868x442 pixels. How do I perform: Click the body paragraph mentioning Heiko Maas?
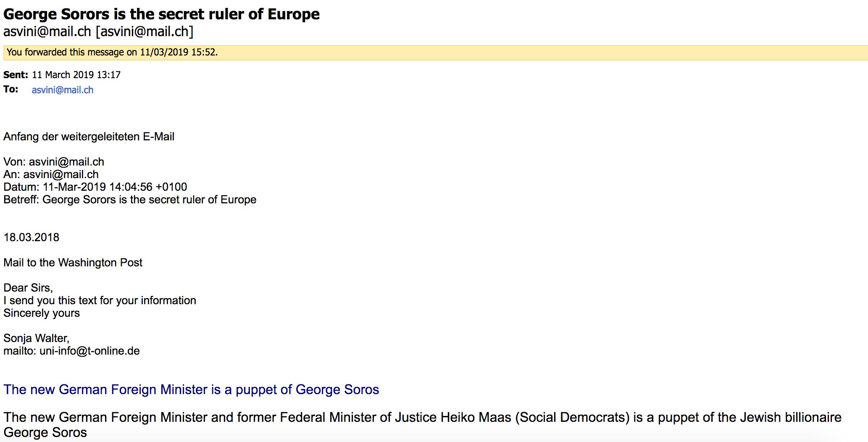pos(422,425)
